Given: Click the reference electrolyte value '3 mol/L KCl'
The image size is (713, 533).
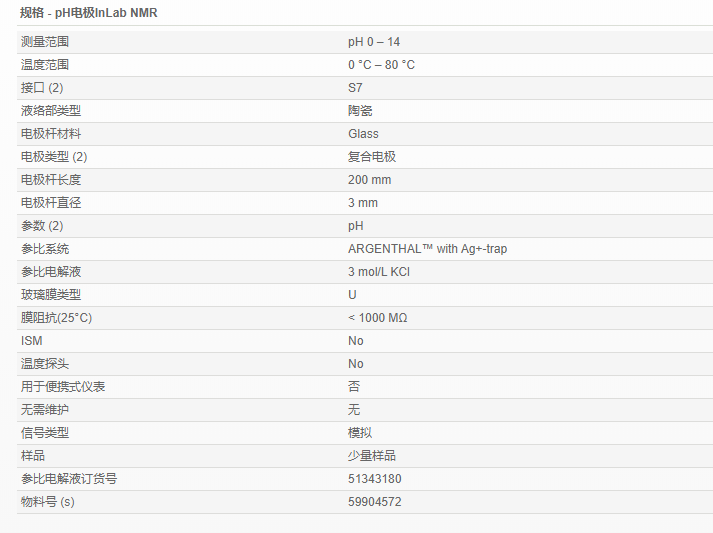Looking at the screenshot, I should (x=379, y=272).
